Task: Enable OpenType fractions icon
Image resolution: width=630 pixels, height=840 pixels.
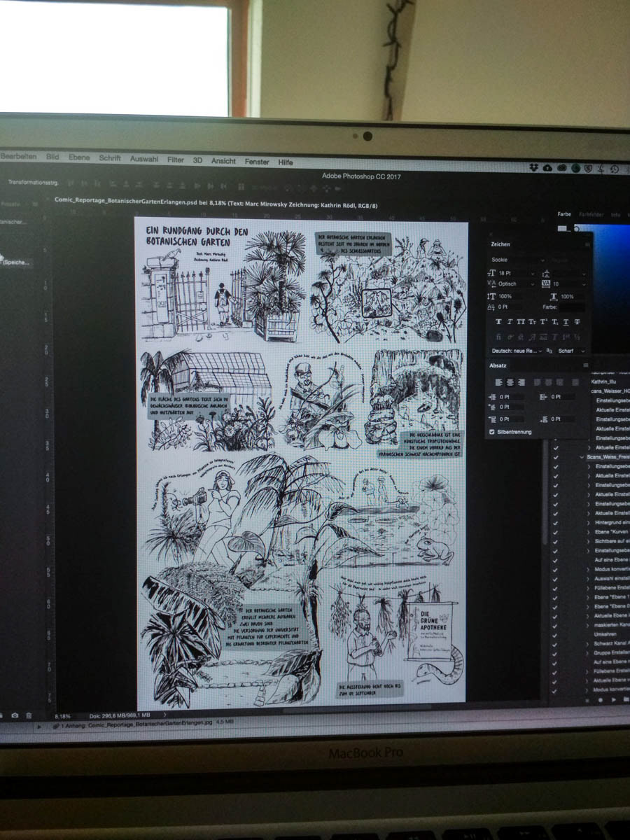Action: [577, 337]
